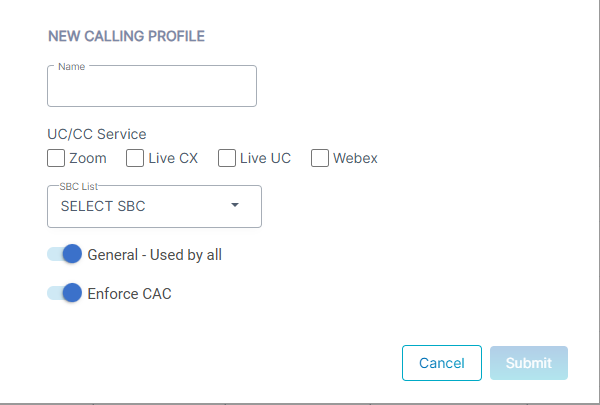Click the 'General - Used by all' label
The height and width of the screenshot is (405, 600).
point(155,254)
